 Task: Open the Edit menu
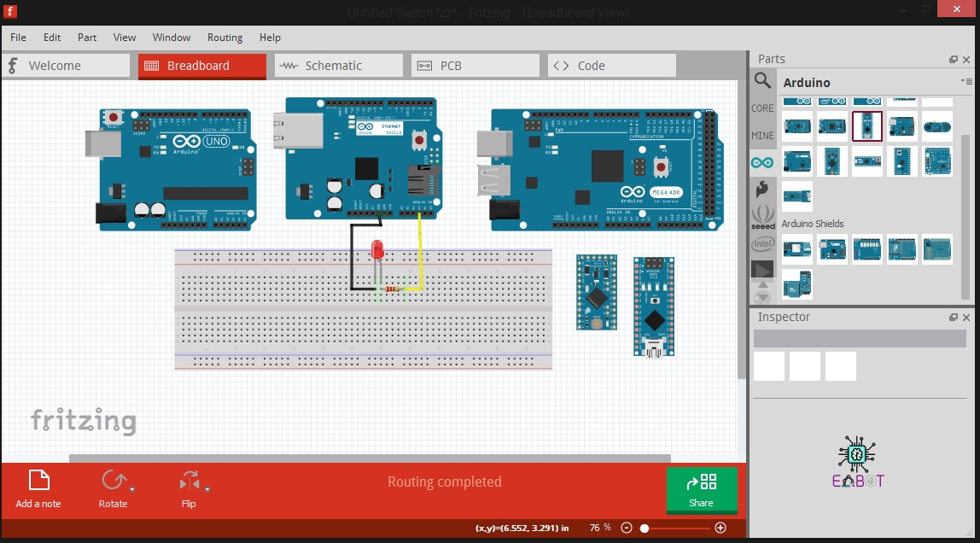(x=52, y=38)
